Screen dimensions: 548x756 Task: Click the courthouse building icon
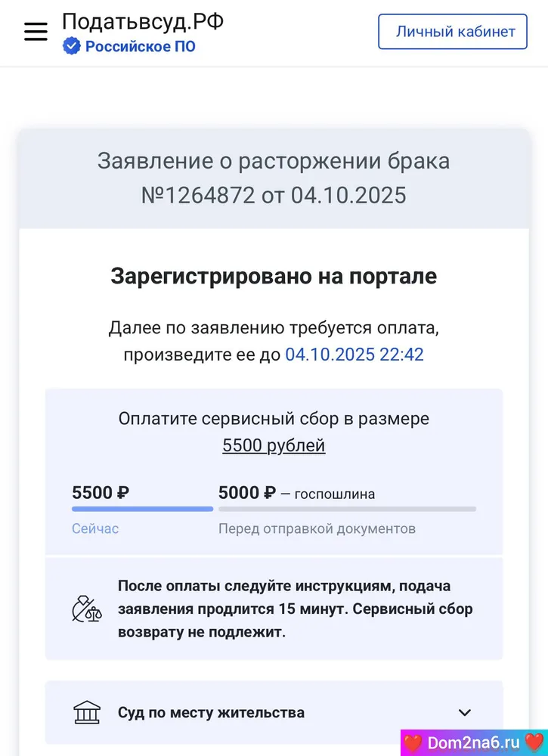[x=87, y=712]
